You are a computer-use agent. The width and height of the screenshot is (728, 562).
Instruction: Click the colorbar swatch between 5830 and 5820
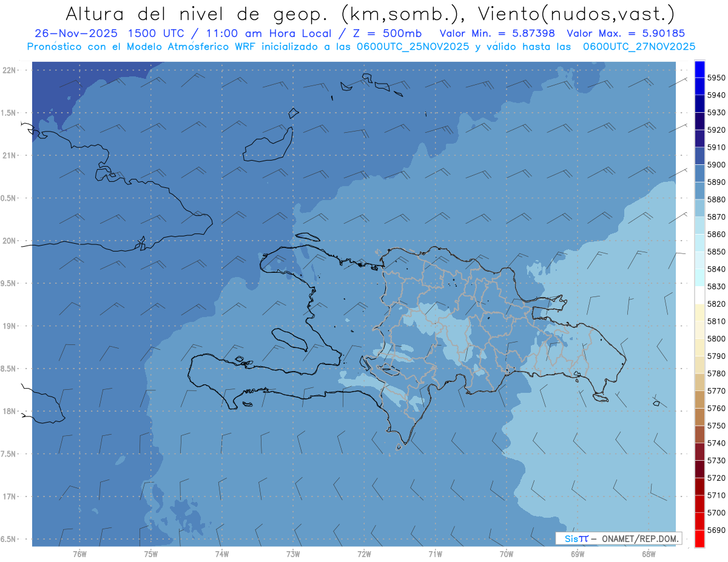coord(699,295)
